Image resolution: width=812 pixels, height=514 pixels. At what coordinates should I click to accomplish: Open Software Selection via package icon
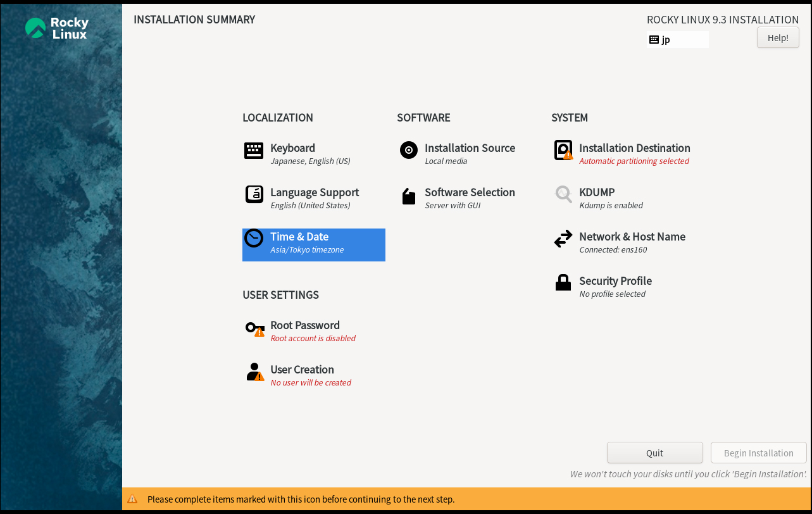(409, 196)
